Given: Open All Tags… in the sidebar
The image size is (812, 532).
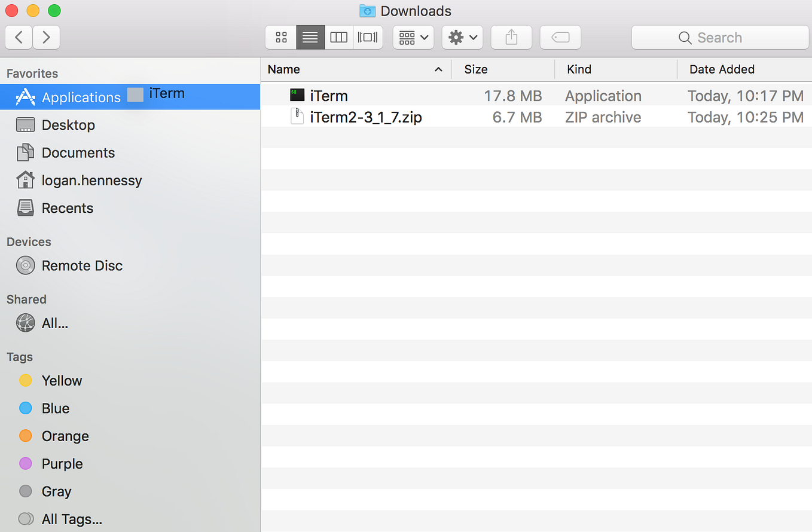Looking at the screenshot, I should [130, 519].
